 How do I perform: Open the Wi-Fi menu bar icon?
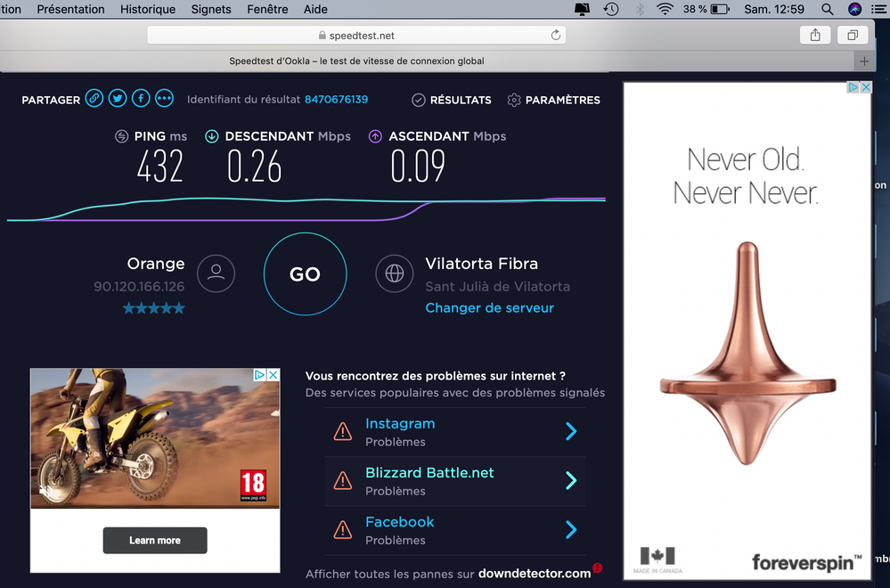[x=665, y=9]
